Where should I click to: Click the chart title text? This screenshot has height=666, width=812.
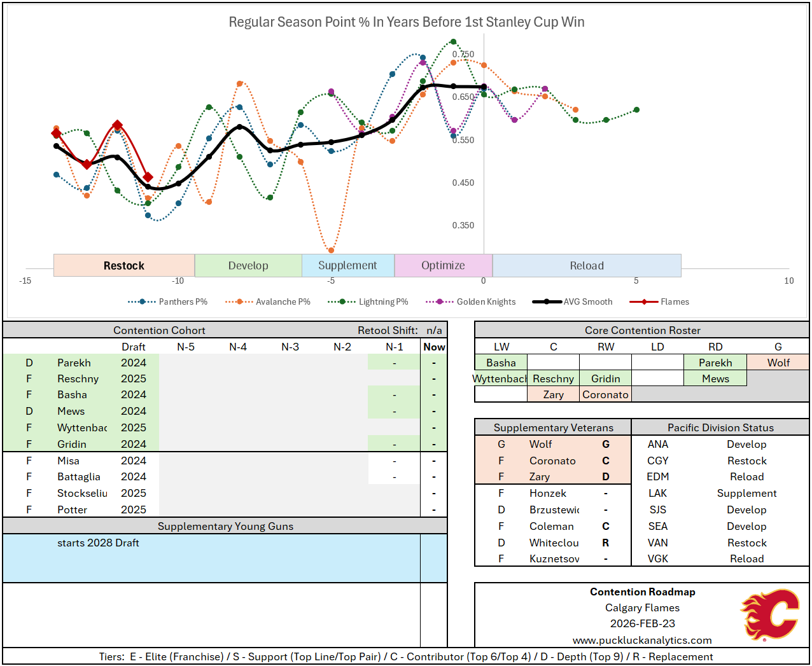(406, 22)
